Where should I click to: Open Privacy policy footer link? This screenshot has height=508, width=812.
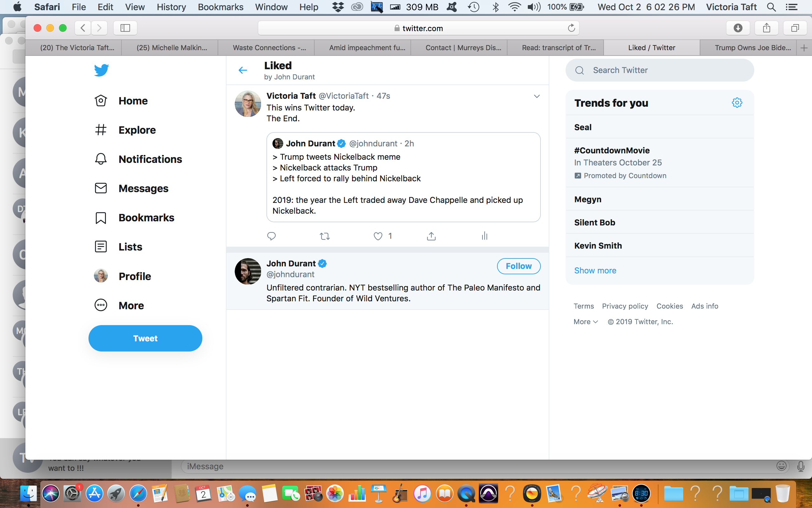pyautogui.click(x=625, y=306)
